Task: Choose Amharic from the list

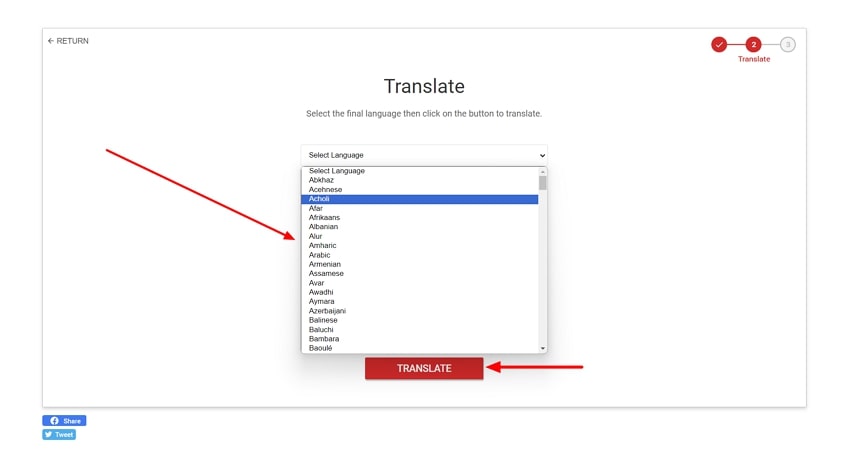Action: coord(420,245)
